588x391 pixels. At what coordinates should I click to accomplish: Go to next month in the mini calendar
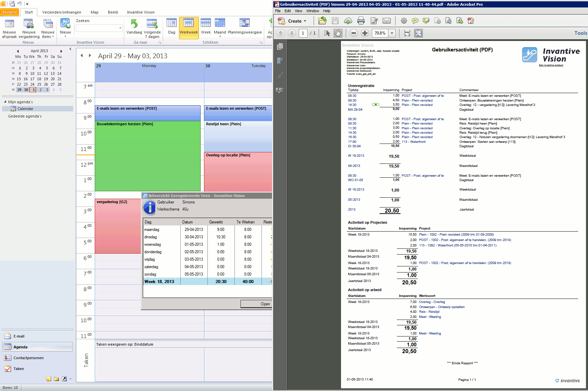[61, 51]
